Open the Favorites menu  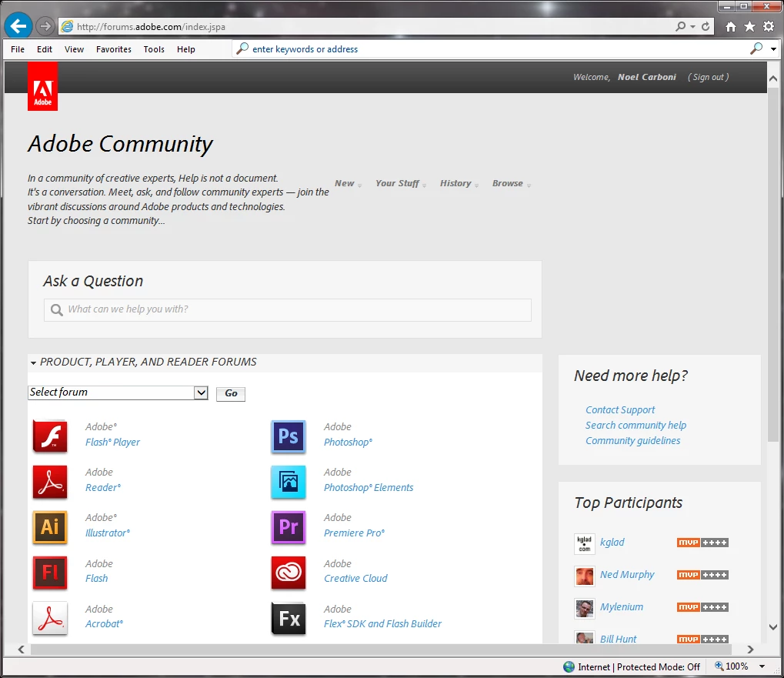pyautogui.click(x=114, y=49)
